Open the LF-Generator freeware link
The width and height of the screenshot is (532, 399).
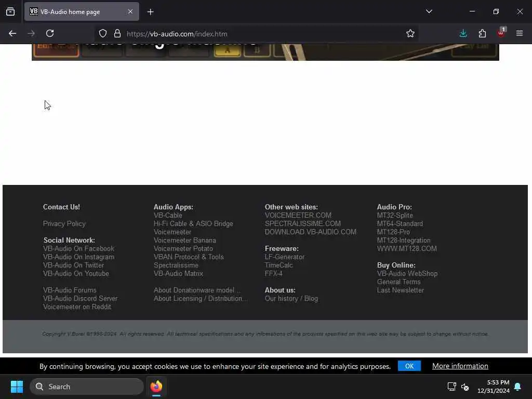coord(285,257)
